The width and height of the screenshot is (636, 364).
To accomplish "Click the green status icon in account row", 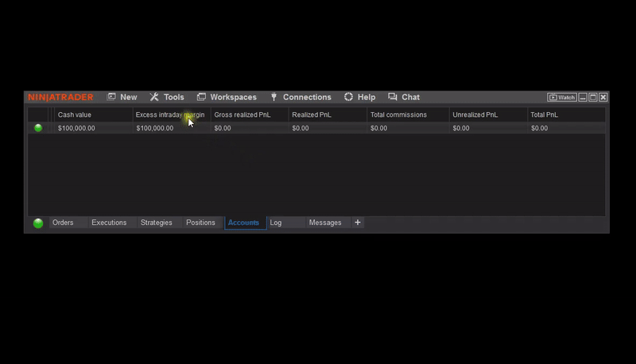I will pos(38,128).
